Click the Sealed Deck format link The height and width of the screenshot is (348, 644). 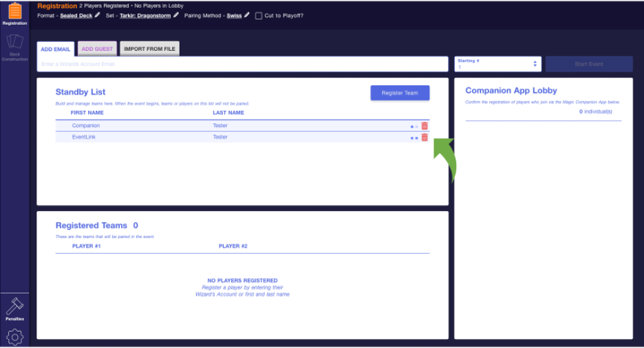pos(76,16)
